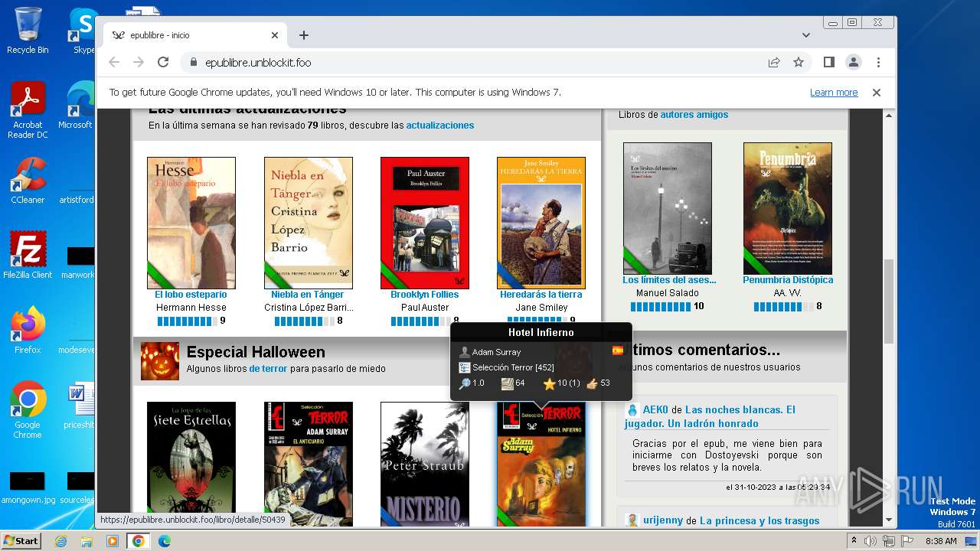Click the Halloween pumpkin section icon
Image resolution: width=980 pixels, height=551 pixels.
click(x=160, y=361)
